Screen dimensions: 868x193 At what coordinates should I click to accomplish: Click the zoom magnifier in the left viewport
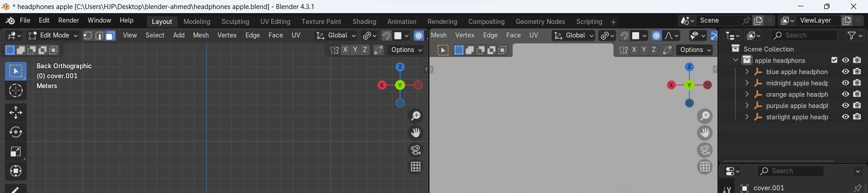[415, 116]
